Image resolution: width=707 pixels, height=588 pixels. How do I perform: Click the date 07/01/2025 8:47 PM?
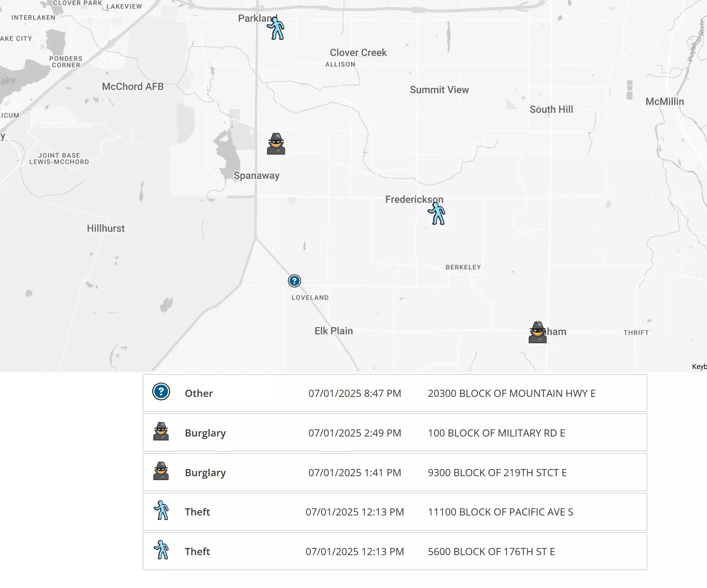(355, 393)
